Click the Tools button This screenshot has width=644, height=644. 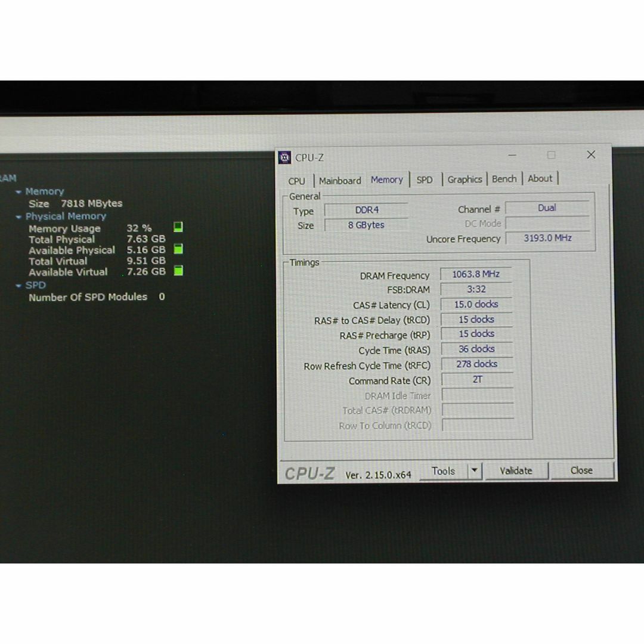pyautogui.click(x=444, y=471)
